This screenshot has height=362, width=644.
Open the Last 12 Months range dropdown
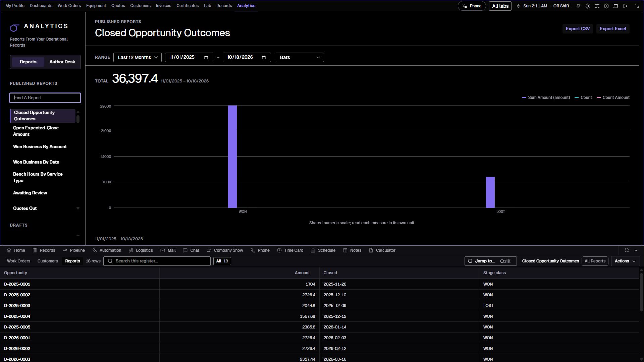coord(138,57)
